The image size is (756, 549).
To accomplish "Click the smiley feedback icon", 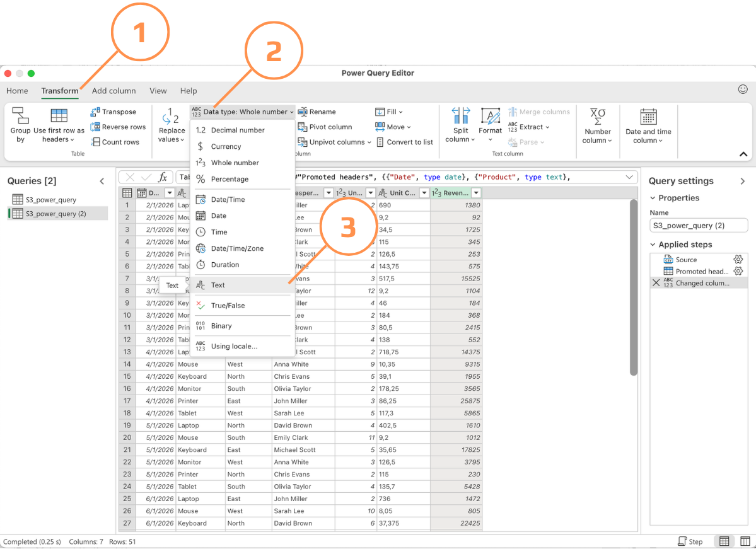I will pyautogui.click(x=743, y=89).
